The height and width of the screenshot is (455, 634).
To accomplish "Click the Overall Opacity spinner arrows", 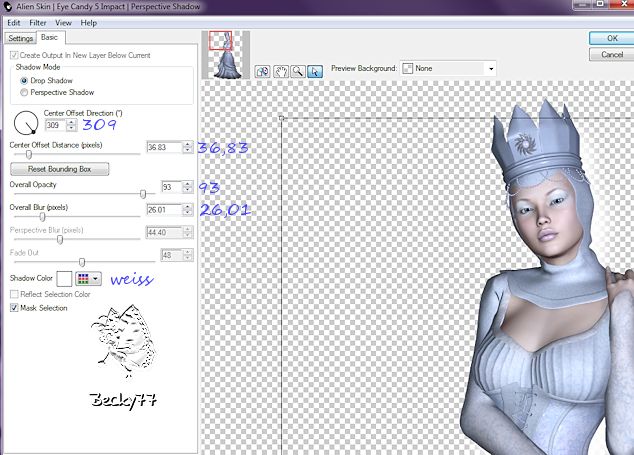I will click(187, 187).
